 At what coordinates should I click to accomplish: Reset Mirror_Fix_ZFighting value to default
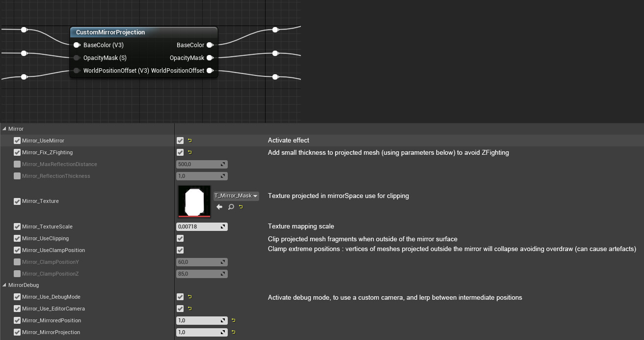tap(189, 152)
